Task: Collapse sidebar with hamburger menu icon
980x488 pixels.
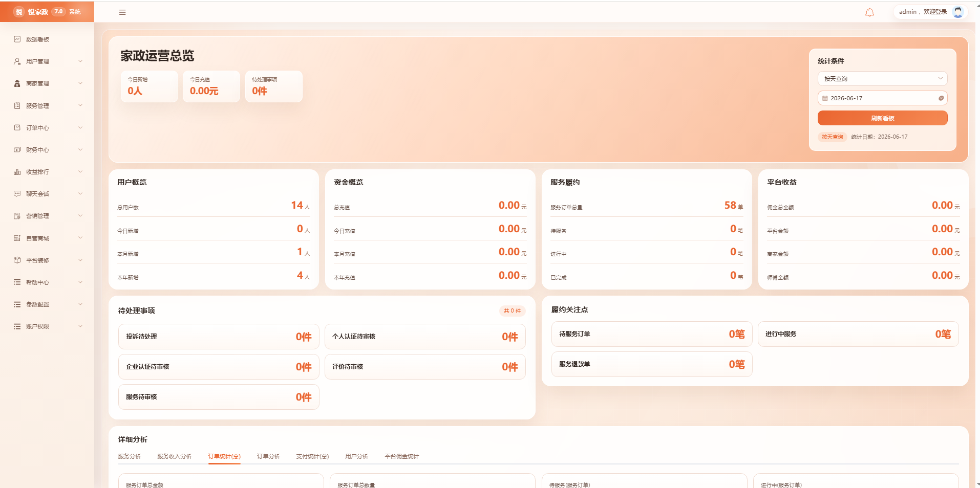Action: point(122,12)
